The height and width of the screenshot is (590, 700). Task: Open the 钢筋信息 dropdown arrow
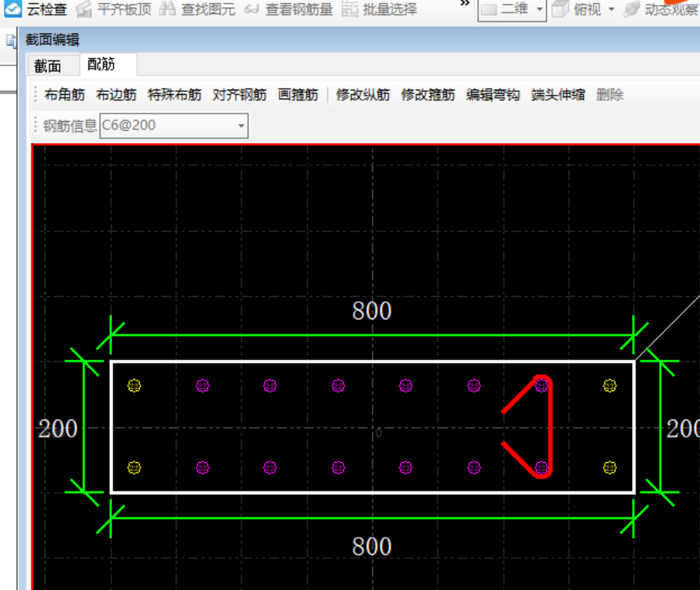(x=241, y=126)
